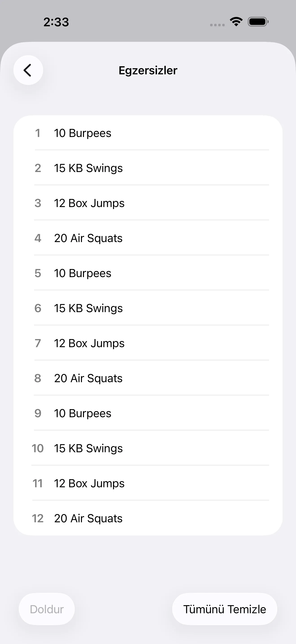
Task: Select row 1, 10 Burpees
Action: click(x=148, y=133)
